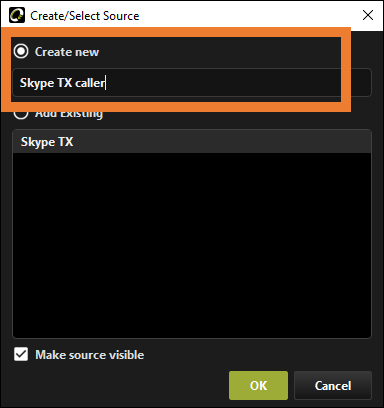Click the "Make source visible" label text
This screenshot has height=408, width=384.
(90, 355)
